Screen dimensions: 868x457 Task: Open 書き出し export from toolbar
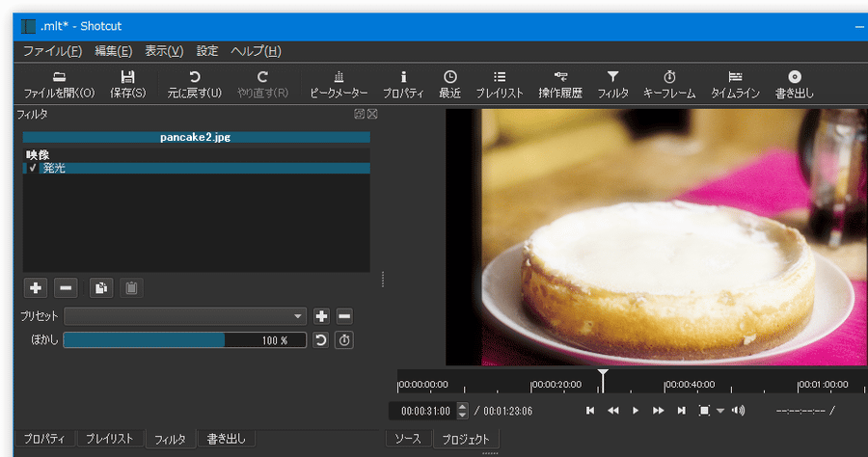(795, 85)
